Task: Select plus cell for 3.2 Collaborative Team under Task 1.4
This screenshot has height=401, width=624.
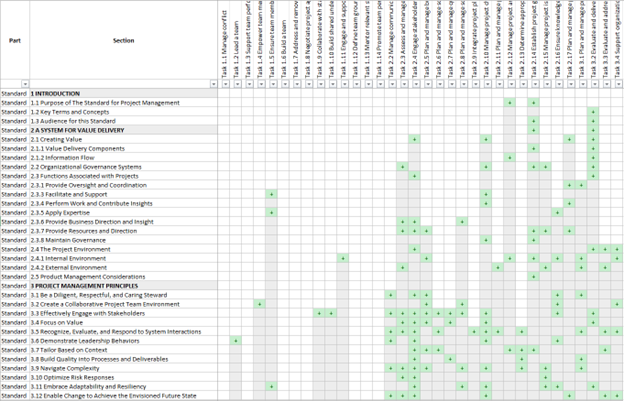Action: 259,304
